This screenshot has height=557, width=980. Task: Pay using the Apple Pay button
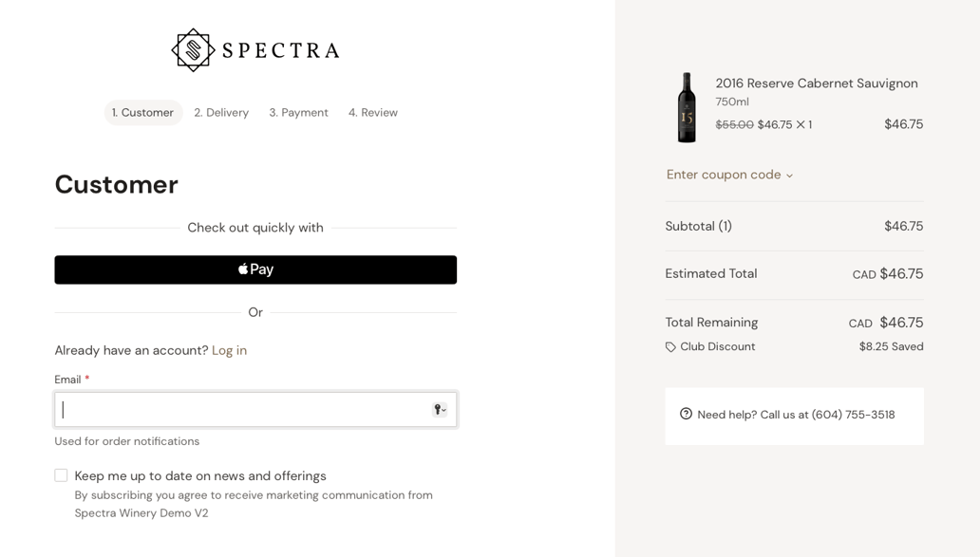pos(255,269)
